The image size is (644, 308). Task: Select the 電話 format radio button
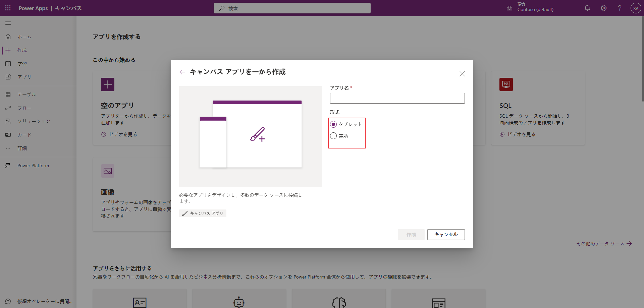tap(333, 136)
